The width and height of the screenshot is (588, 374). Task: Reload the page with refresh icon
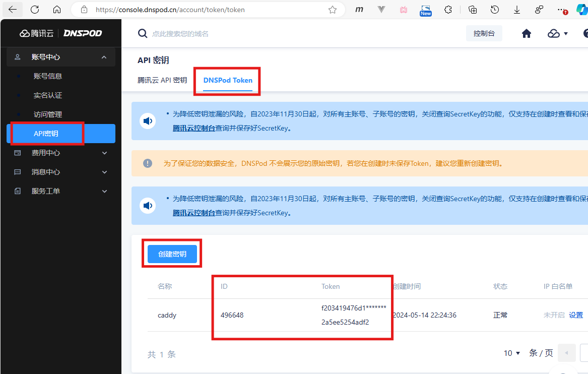click(35, 10)
